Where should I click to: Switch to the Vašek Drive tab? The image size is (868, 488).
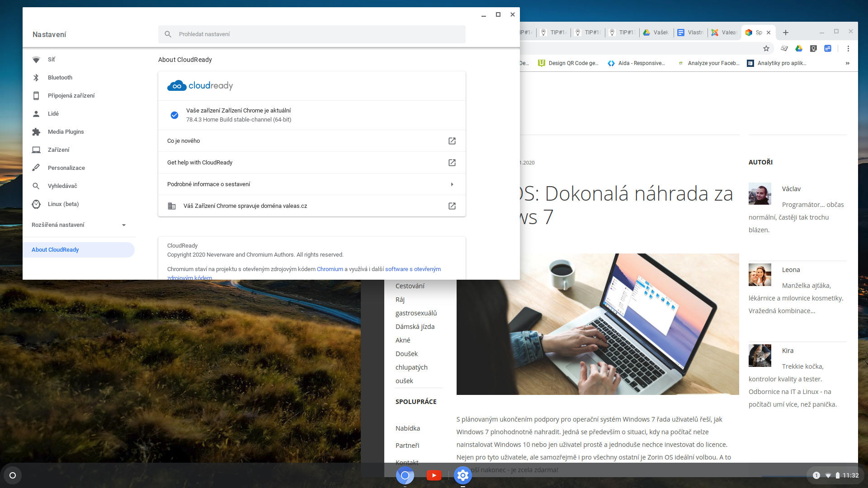pyautogui.click(x=656, y=33)
